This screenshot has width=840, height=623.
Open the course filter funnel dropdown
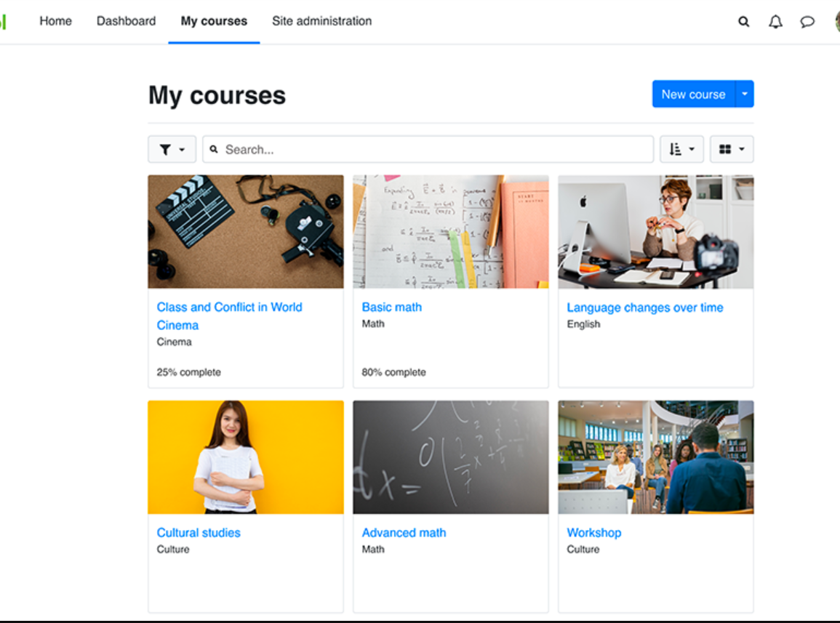[172, 150]
